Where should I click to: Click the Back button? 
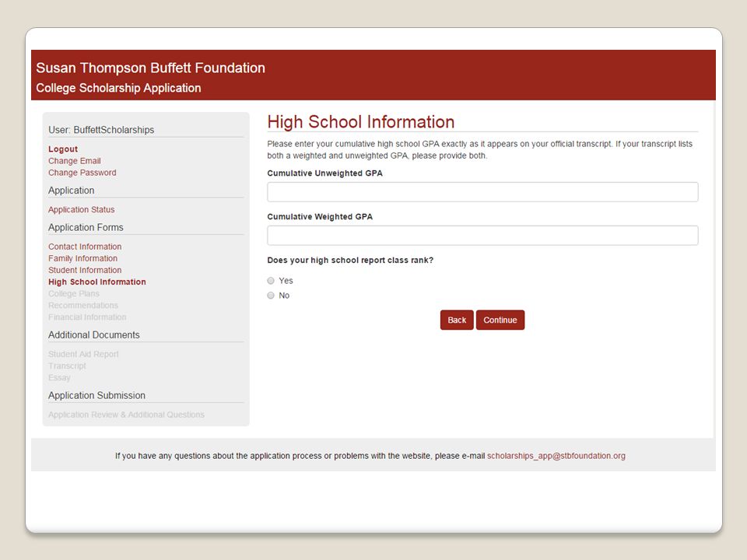(457, 320)
